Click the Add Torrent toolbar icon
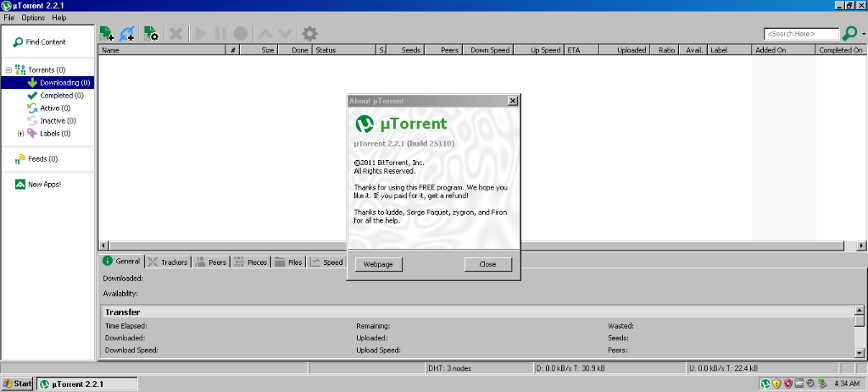Image resolution: width=868 pixels, height=392 pixels. [x=107, y=34]
